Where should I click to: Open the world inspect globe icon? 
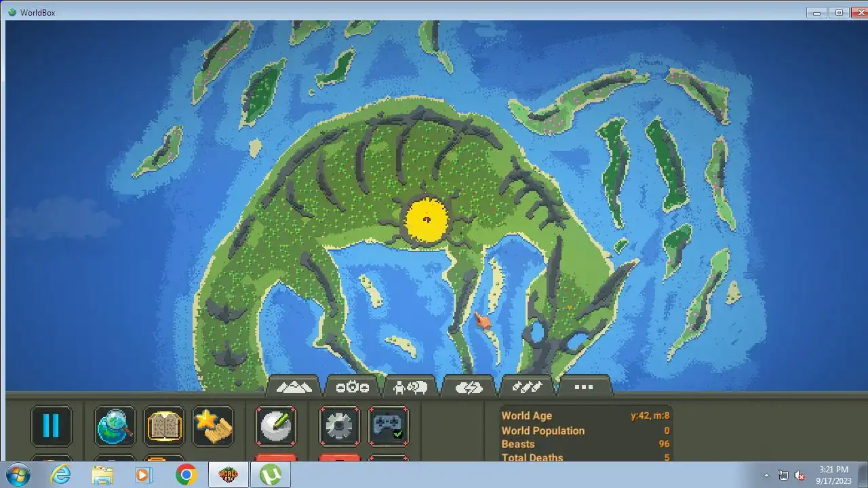point(115,426)
